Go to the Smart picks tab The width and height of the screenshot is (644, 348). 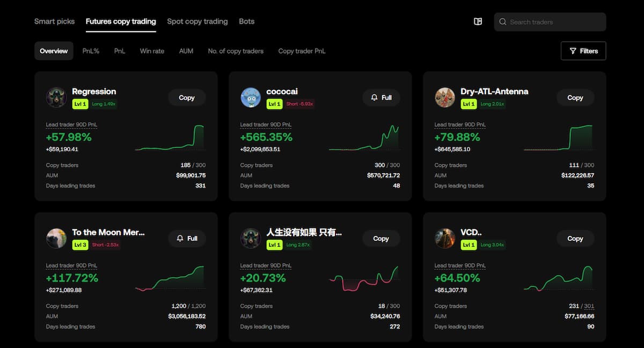click(54, 21)
